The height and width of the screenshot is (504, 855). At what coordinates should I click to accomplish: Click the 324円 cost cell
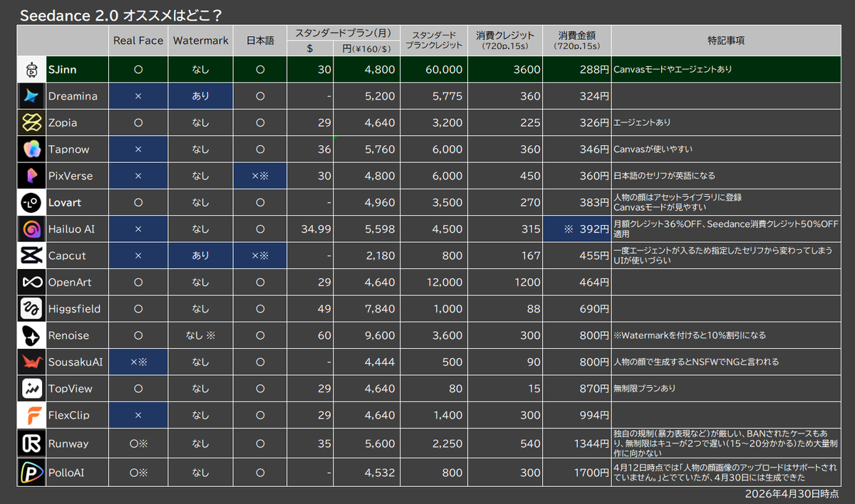[576, 96]
